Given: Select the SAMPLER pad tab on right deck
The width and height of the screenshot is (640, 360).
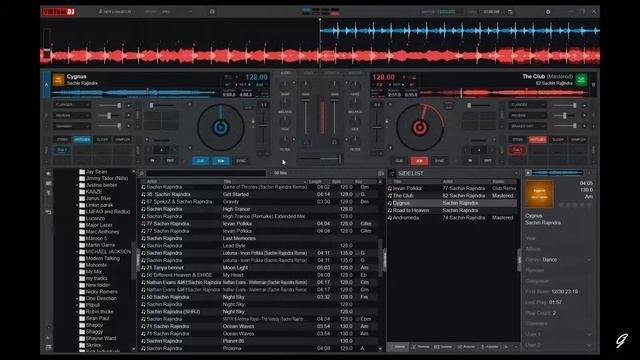Looking at the screenshot, I should tap(578, 140).
